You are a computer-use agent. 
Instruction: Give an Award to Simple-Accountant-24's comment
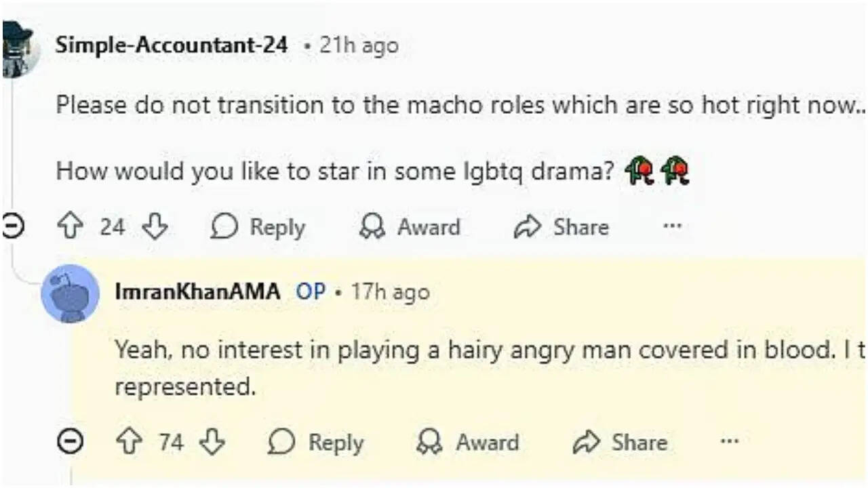(410, 226)
